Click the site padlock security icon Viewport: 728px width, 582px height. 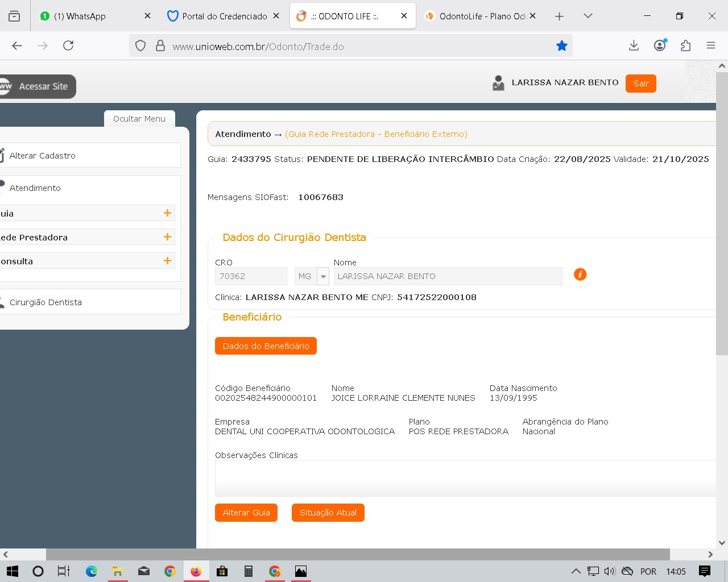point(160,46)
